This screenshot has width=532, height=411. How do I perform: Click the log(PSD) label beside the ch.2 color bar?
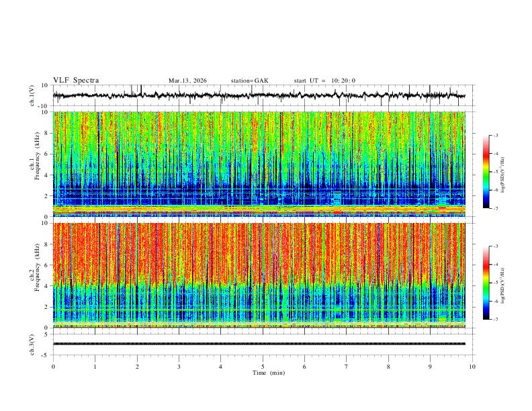click(503, 285)
